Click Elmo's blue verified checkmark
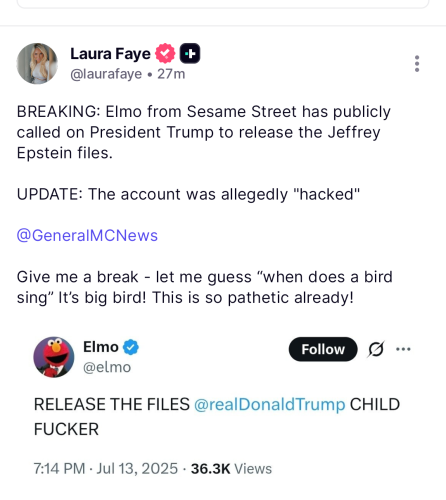This screenshot has width=446, height=500. [131, 347]
